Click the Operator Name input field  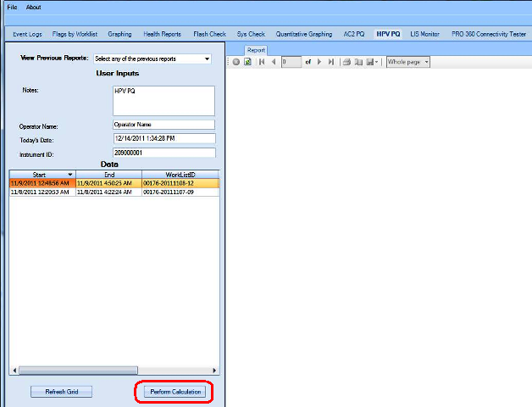point(163,125)
